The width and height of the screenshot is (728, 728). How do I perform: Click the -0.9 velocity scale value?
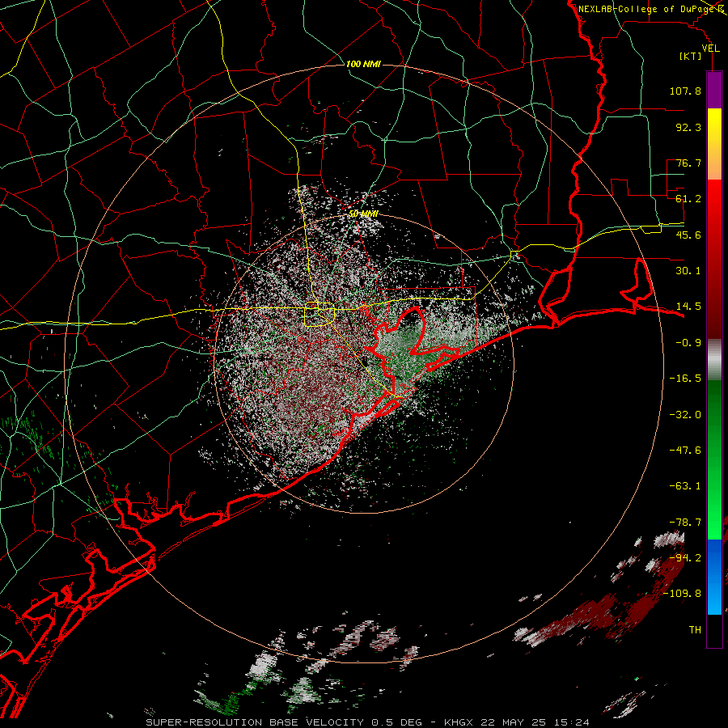tap(688, 343)
